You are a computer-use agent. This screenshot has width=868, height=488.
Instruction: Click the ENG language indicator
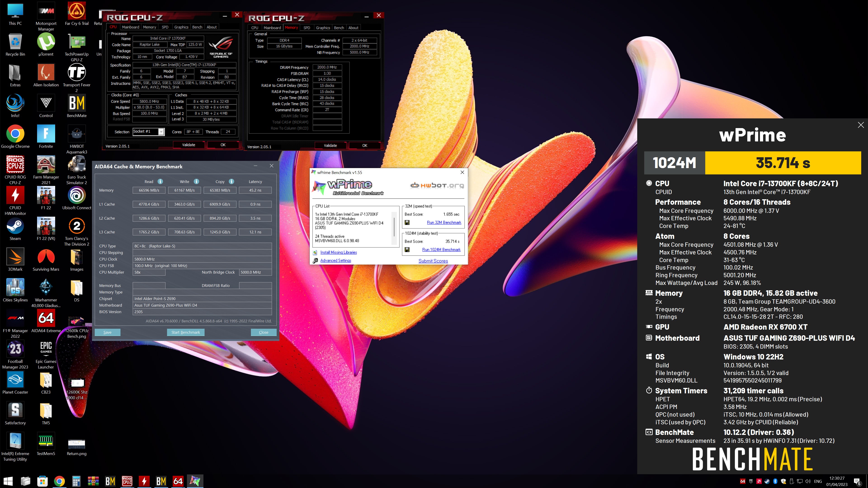tap(818, 481)
